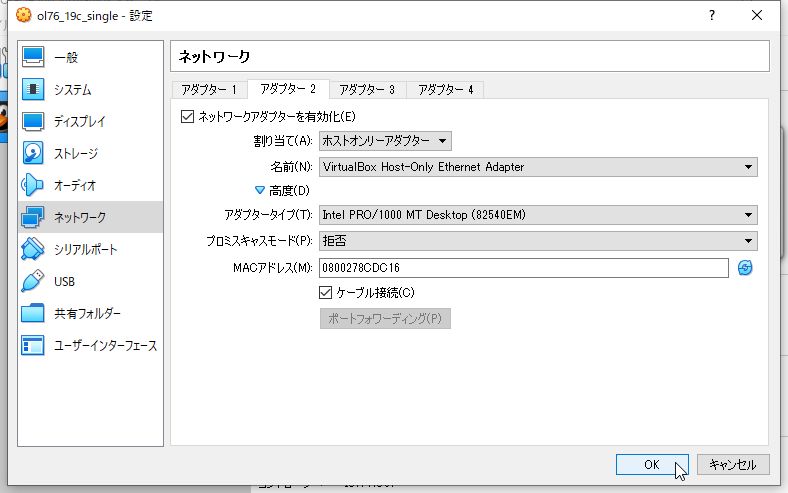Click the ポートフォワーディング button

point(385,319)
